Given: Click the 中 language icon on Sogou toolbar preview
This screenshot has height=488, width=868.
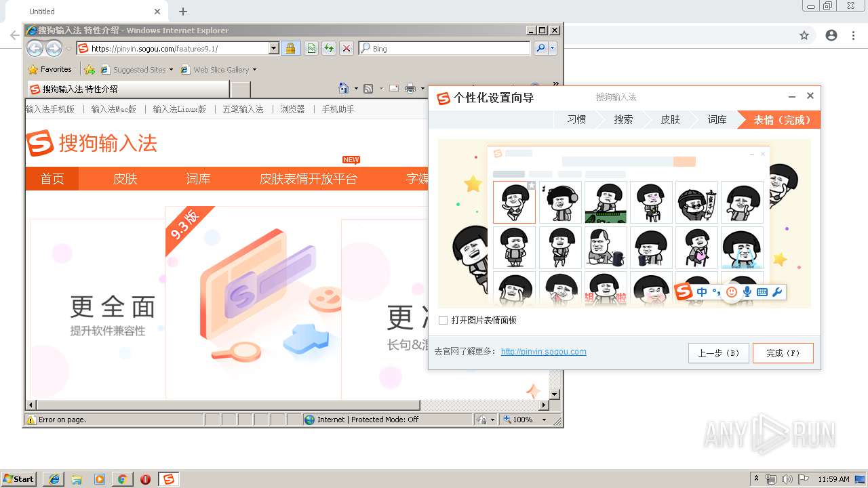Looking at the screenshot, I should tap(702, 292).
